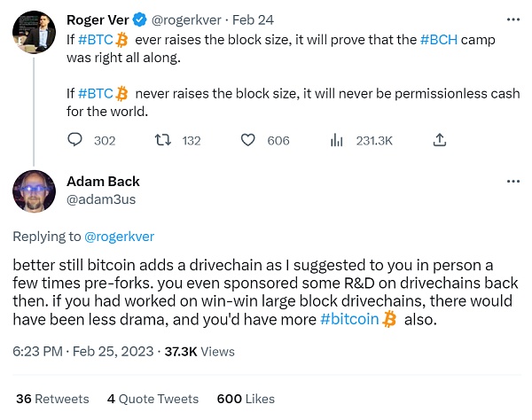Screen dimensions: 532x420
Task: Open more options menu on Roger Ver's tweet
Action: click(512, 20)
